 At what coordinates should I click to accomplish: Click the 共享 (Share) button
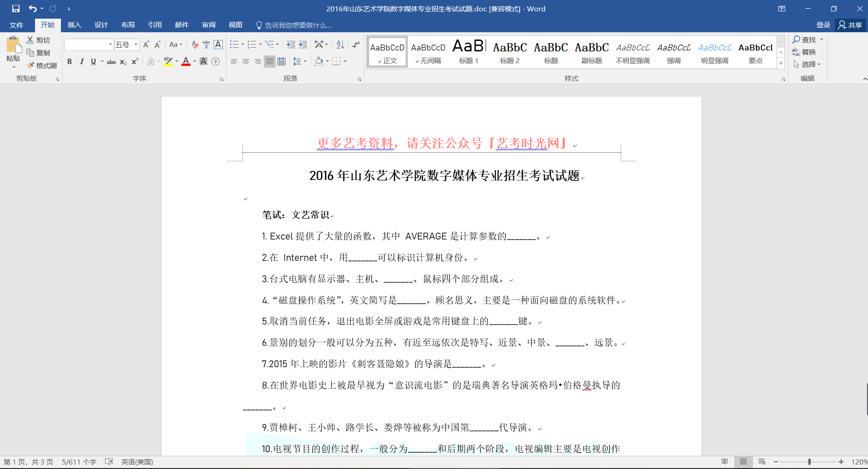pyautogui.click(x=850, y=25)
